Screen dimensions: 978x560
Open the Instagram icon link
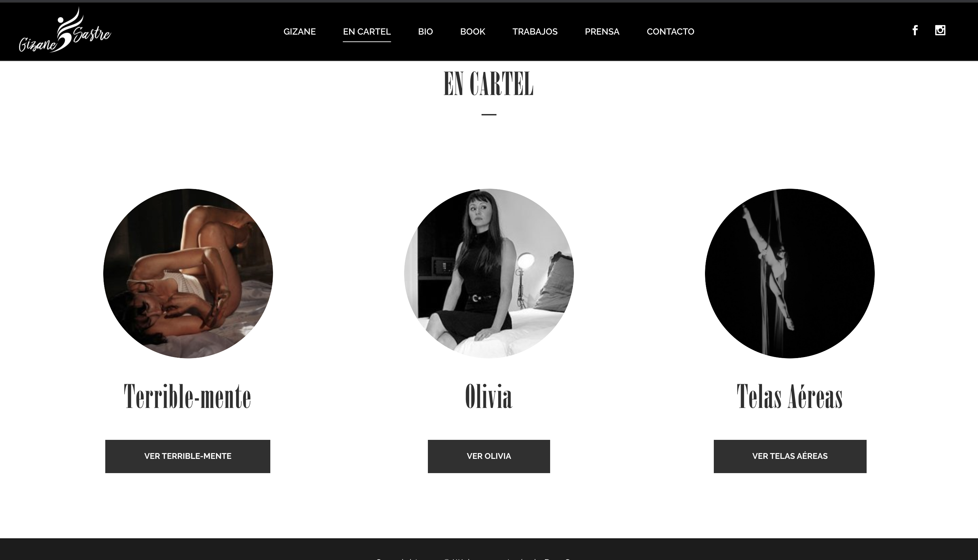pyautogui.click(x=940, y=30)
